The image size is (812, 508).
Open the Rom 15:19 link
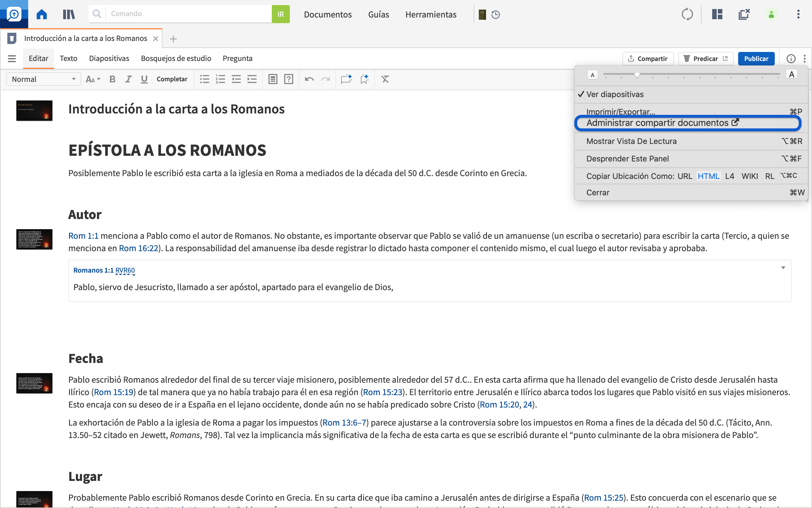click(x=113, y=392)
